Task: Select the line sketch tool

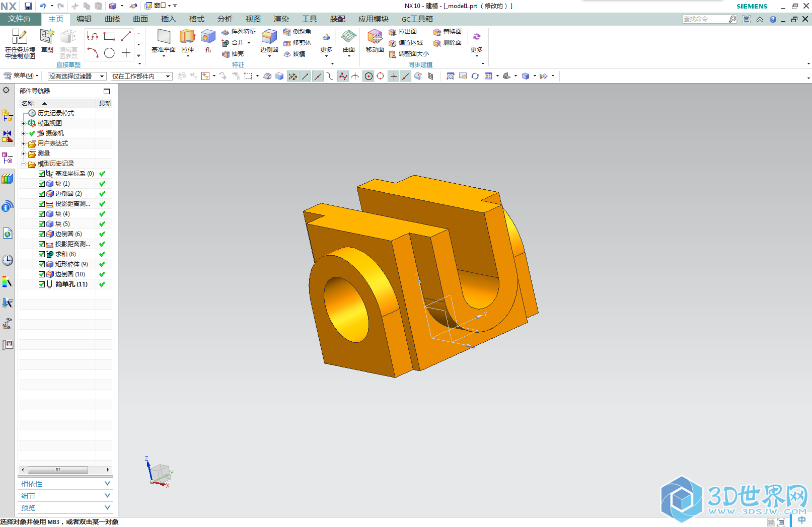Action: coord(126,36)
